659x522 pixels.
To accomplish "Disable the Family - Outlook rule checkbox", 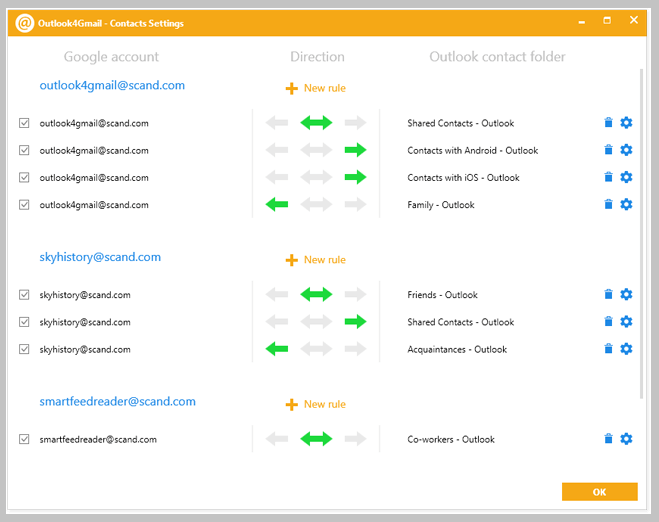I will pos(24,205).
